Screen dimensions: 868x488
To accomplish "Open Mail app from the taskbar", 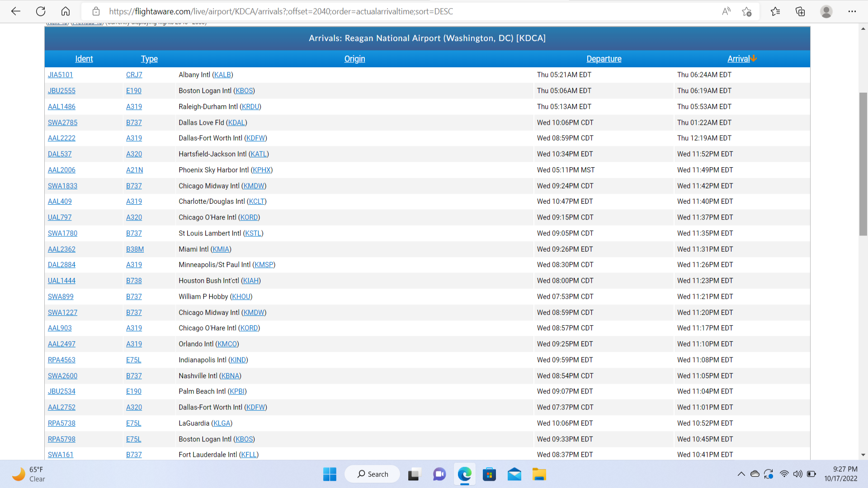I will pos(514,474).
